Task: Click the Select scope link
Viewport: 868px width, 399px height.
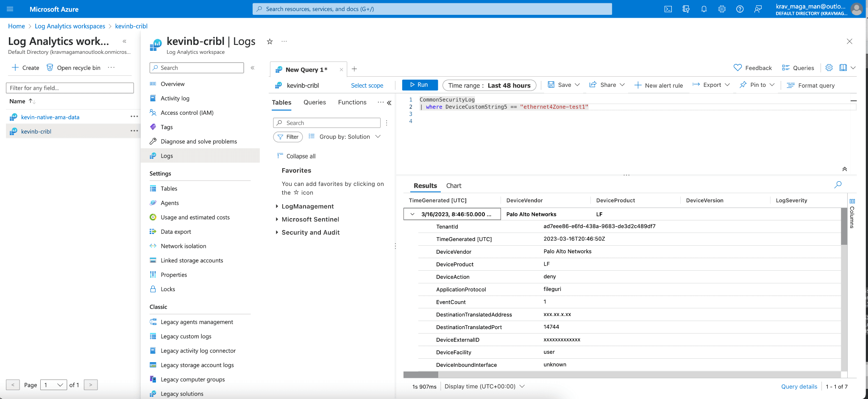Action: 367,86
